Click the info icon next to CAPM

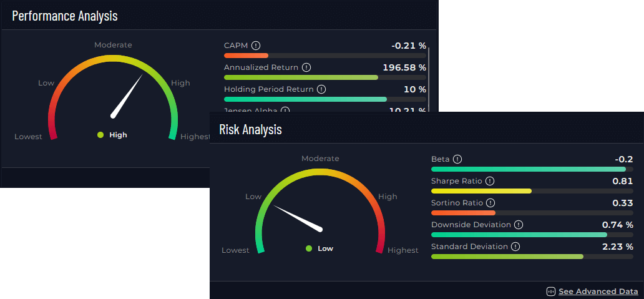pyautogui.click(x=256, y=46)
